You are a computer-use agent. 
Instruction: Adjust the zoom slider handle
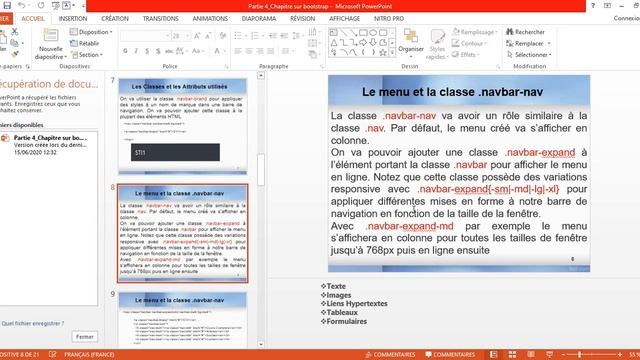click(x=579, y=355)
